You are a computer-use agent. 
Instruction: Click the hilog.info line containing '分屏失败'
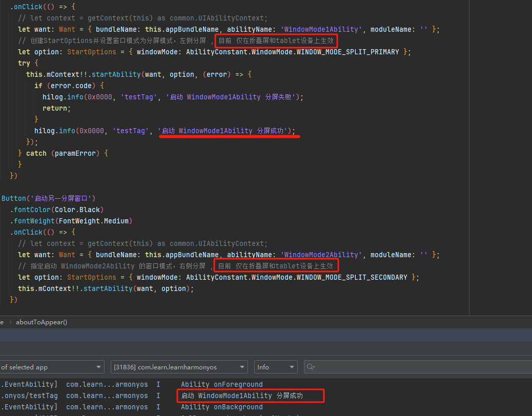pos(173,97)
